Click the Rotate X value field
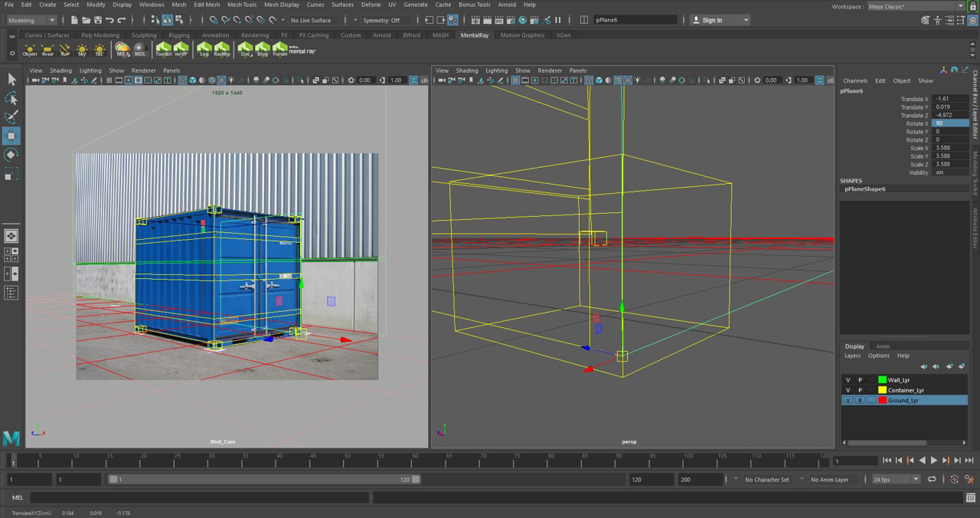This screenshot has height=518, width=980. coord(949,123)
